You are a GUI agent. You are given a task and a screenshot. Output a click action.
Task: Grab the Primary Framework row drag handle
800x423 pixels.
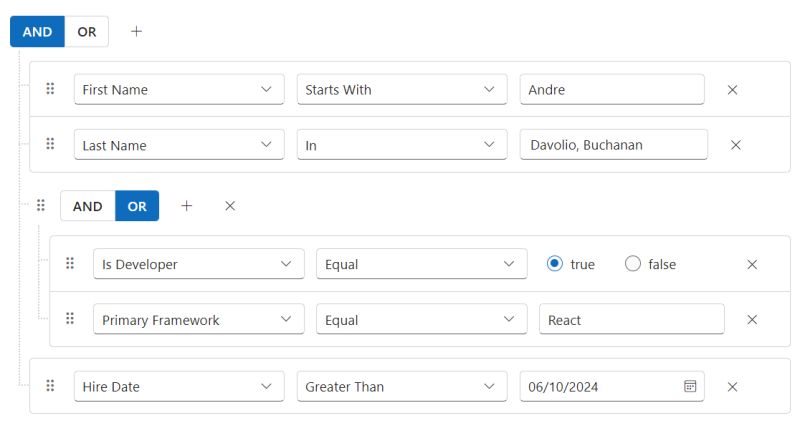pyautogui.click(x=70, y=319)
